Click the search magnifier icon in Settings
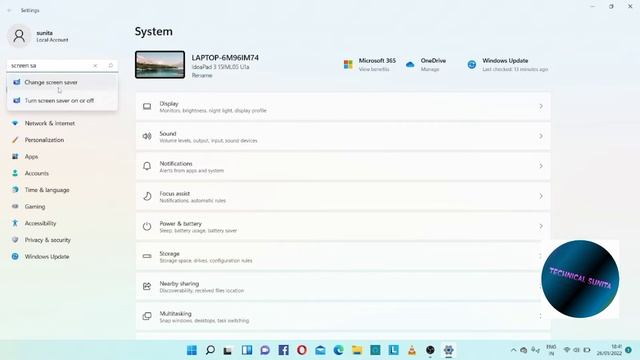 coord(111,65)
